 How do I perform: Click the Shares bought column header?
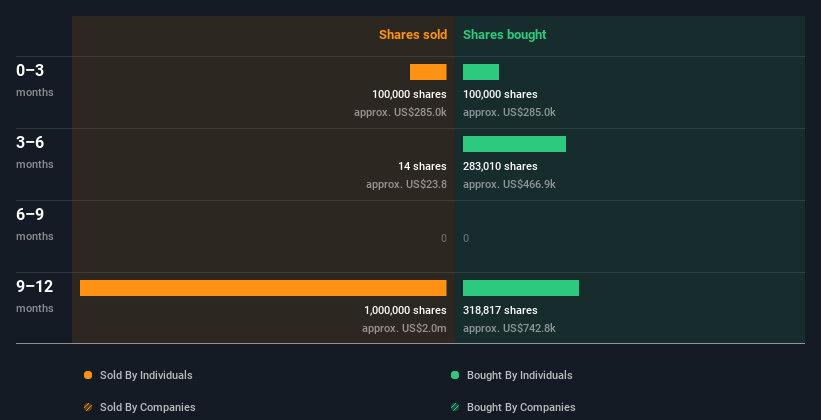pos(504,35)
